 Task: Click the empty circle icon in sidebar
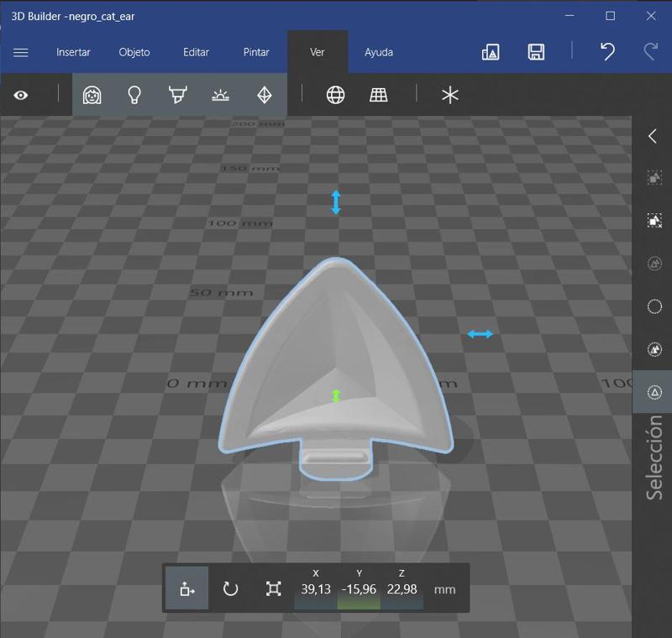coord(654,306)
